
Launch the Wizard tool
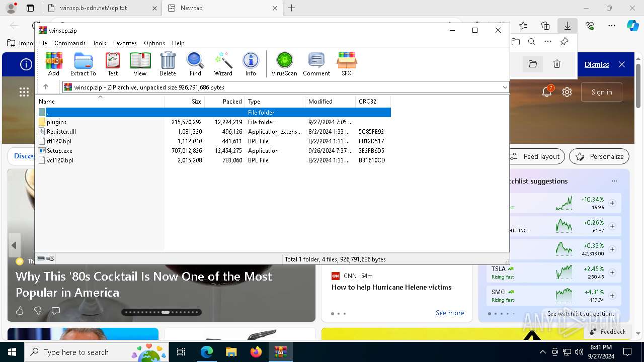[223, 64]
